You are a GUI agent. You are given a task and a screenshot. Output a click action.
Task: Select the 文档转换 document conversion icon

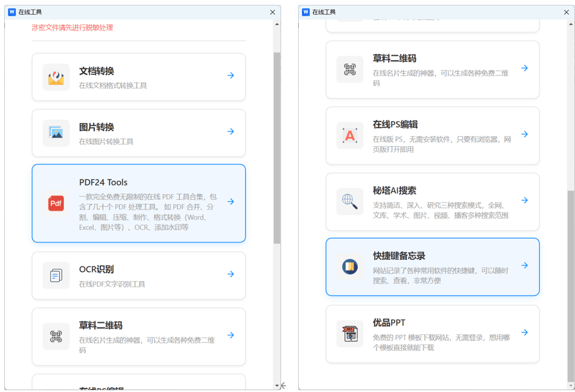(x=56, y=75)
